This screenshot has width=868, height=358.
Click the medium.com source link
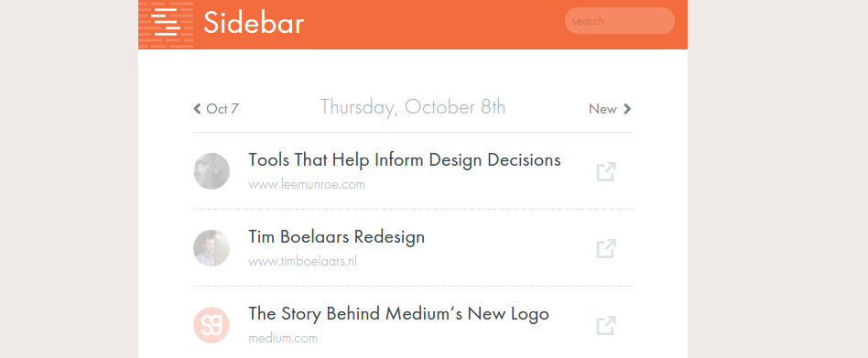[283, 338]
